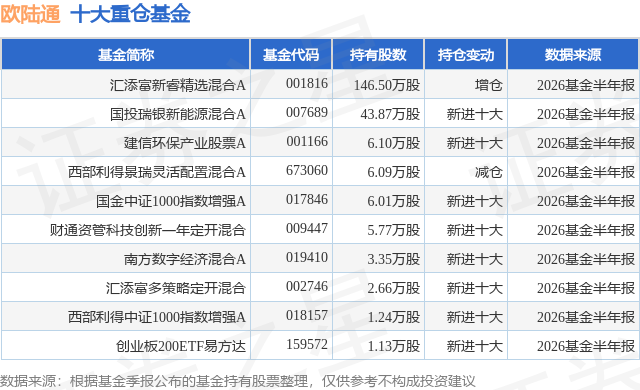Click fund code 001816
Screen dimensions: 640x390
[x=307, y=84]
